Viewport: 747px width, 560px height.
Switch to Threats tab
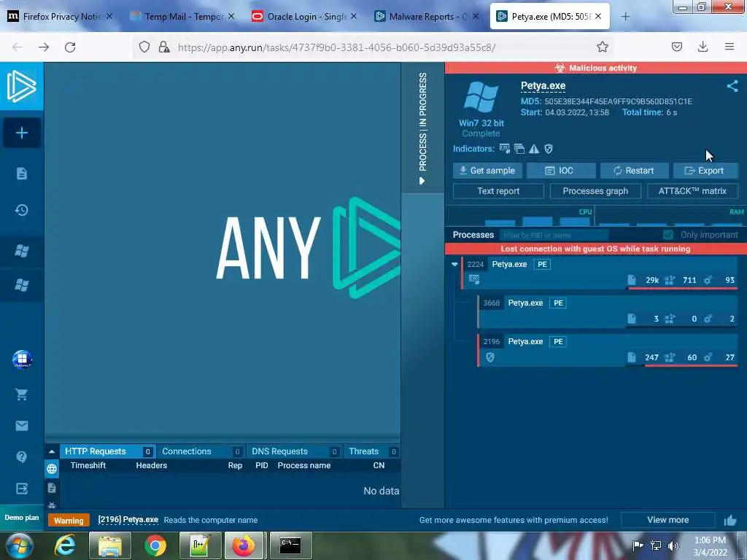click(372, 451)
